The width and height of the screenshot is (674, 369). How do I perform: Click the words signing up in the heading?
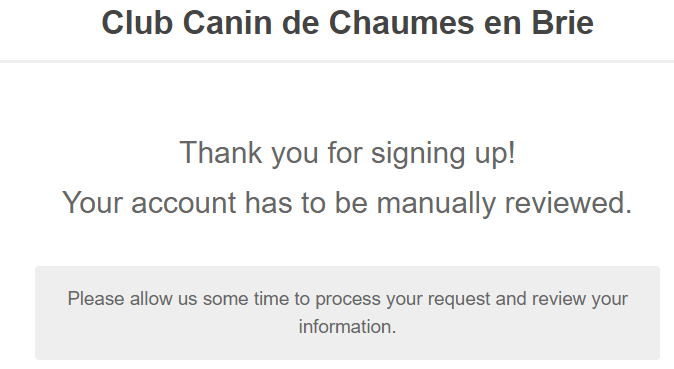click(x=443, y=154)
